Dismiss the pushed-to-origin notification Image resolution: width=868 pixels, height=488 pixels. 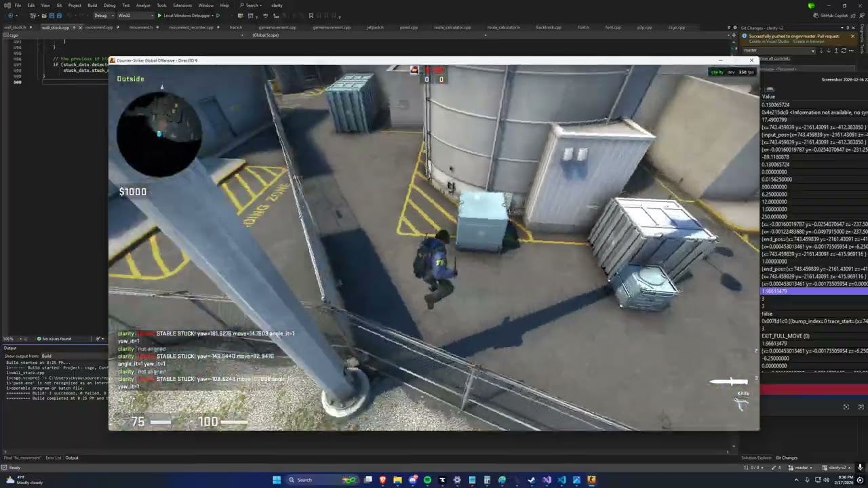click(852, 37)
